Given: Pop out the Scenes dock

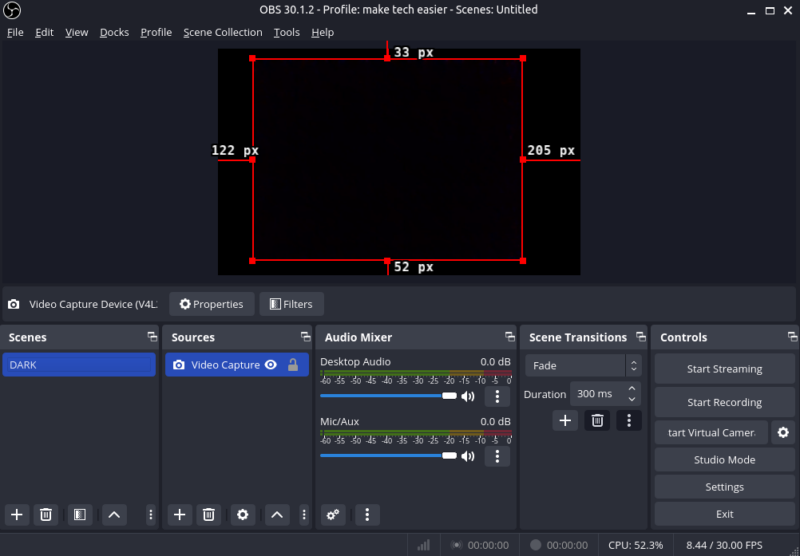Looking at the screenshot, I should pyautogui.click(x=152, y=337).
